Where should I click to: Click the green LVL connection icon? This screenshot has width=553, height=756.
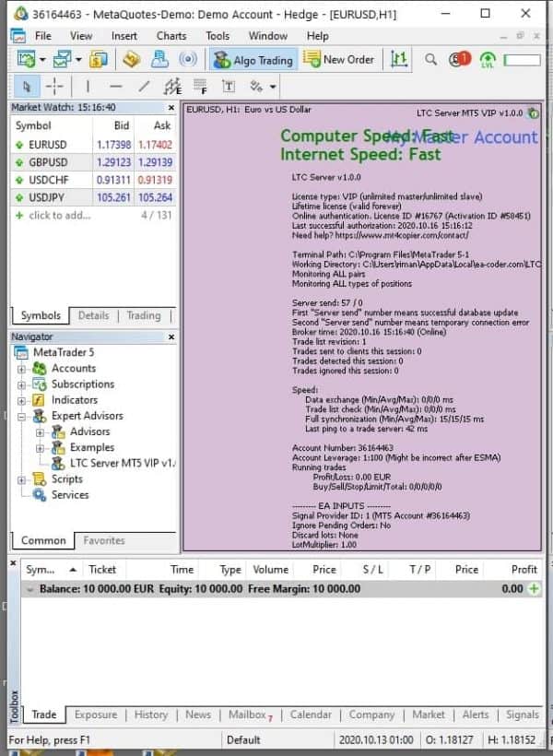[x=488, y=60]
